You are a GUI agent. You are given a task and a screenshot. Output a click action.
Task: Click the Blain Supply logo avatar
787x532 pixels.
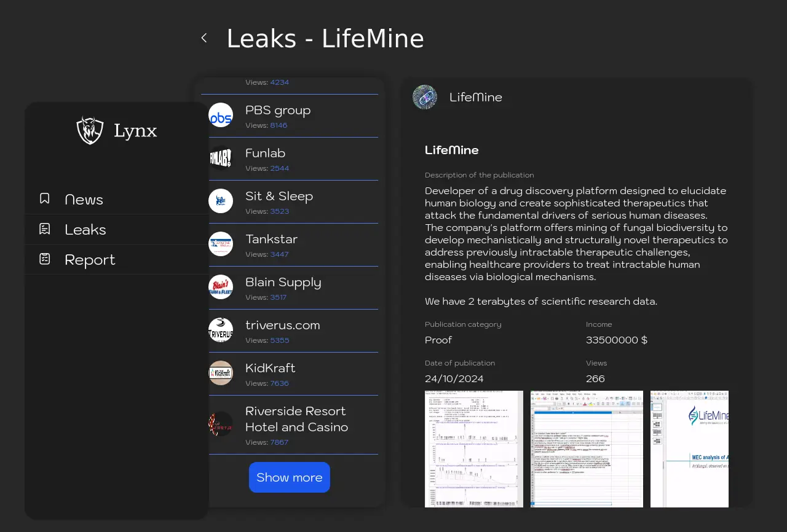(x=221, y=288)
